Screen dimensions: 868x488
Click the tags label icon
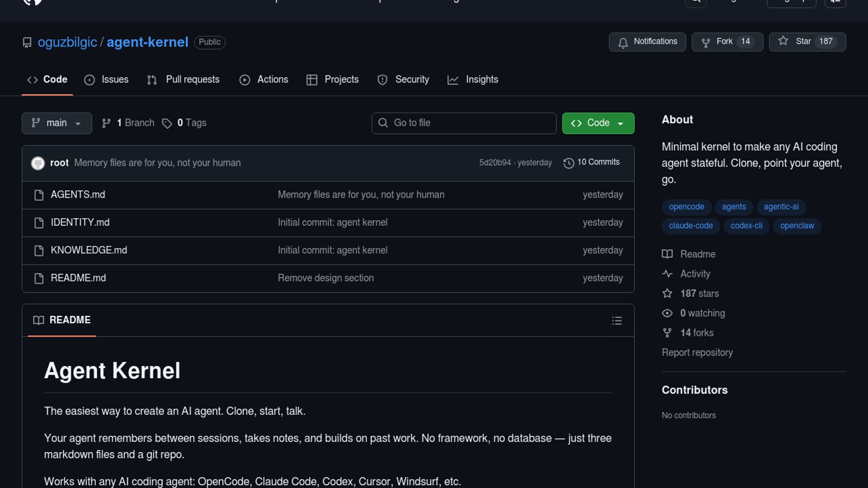click(x=167, y=123)
